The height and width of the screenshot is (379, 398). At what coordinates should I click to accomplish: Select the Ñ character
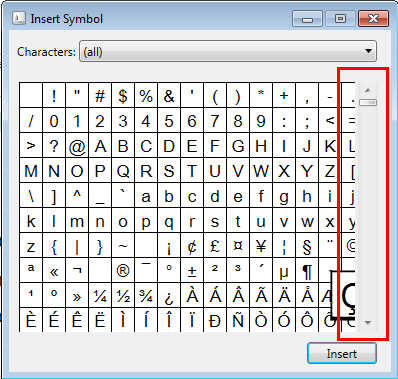(x=238, y=320)
